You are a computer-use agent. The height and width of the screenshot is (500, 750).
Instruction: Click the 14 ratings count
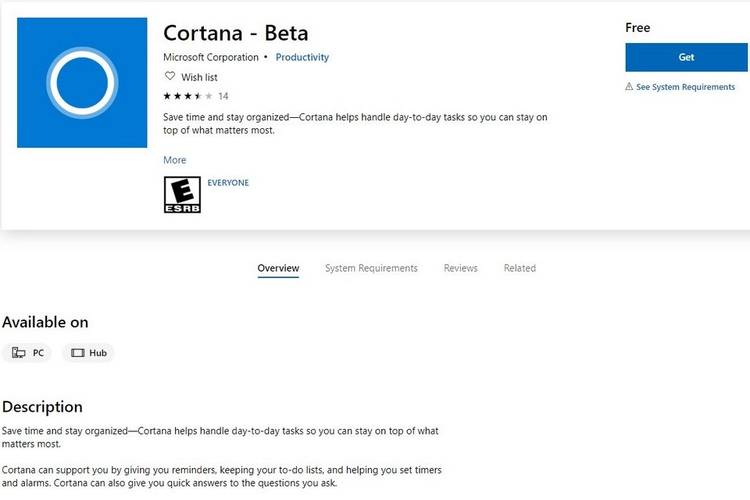(x=223, y=96)
